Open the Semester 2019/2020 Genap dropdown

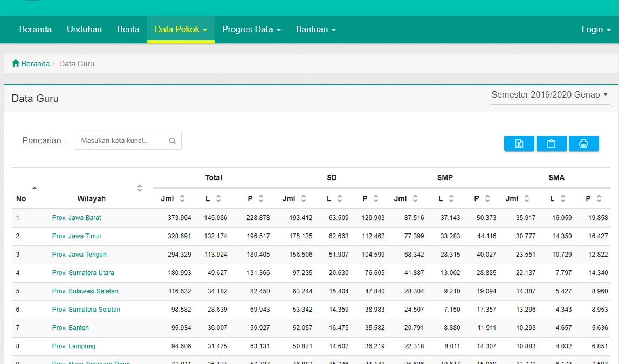[549, 95]
